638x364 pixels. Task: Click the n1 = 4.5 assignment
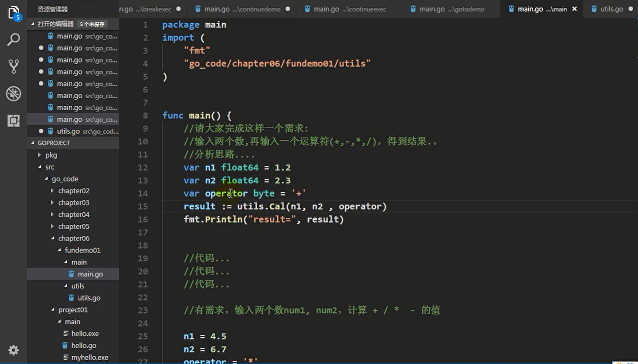pyautogui.click(x=205, y=336)
